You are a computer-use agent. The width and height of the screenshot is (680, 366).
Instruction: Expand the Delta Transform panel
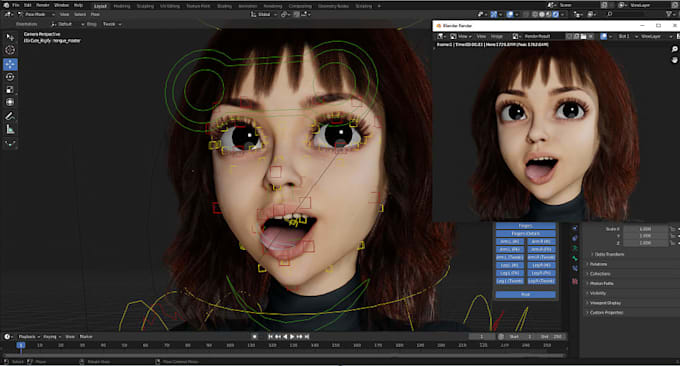[608, 254]
